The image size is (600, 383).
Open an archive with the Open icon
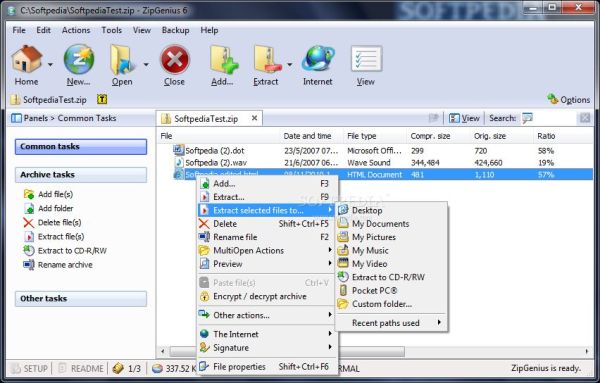pos(122,60)
